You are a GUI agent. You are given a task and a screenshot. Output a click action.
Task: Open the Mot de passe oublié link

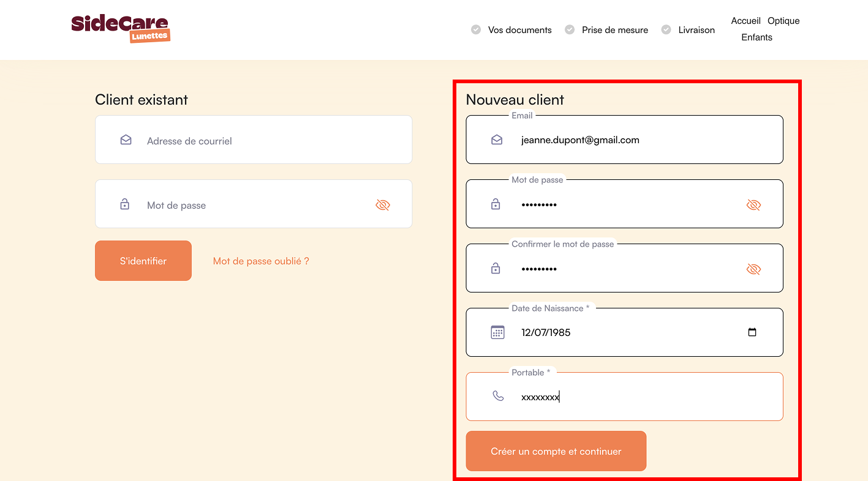point(261,261)
